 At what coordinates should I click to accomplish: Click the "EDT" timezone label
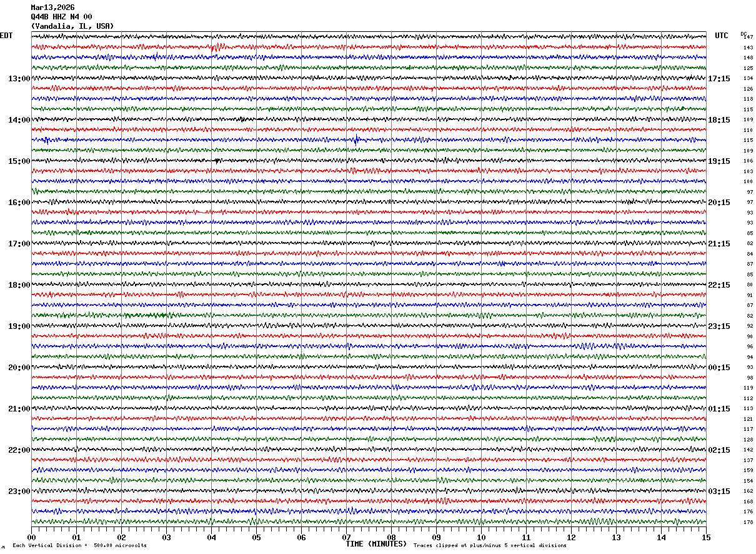[6, 36]
